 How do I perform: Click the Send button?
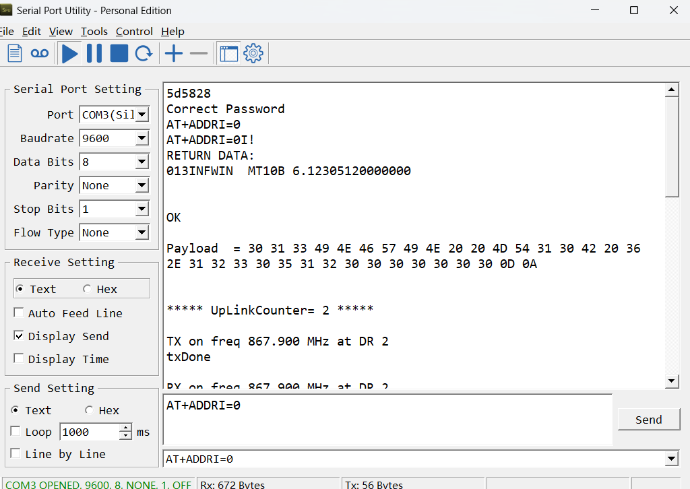[x=649, y=419]
